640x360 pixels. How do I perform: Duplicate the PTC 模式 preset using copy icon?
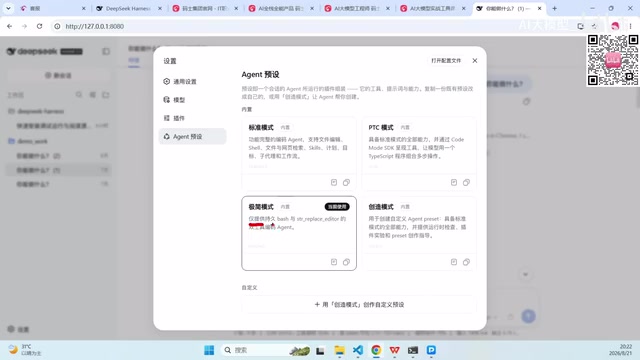pos(466,182)
